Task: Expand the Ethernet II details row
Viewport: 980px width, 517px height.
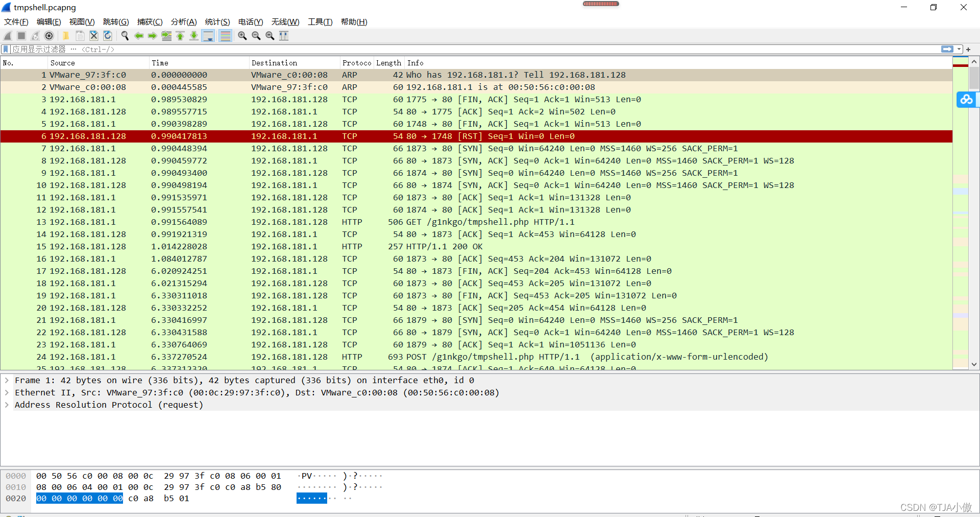Action: tap(7, 392)
